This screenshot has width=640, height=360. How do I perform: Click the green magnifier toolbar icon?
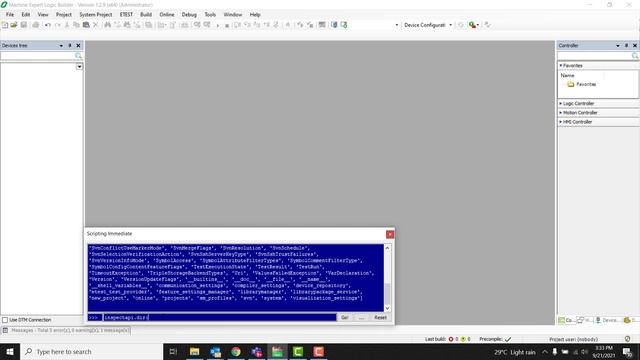[473, 25]
